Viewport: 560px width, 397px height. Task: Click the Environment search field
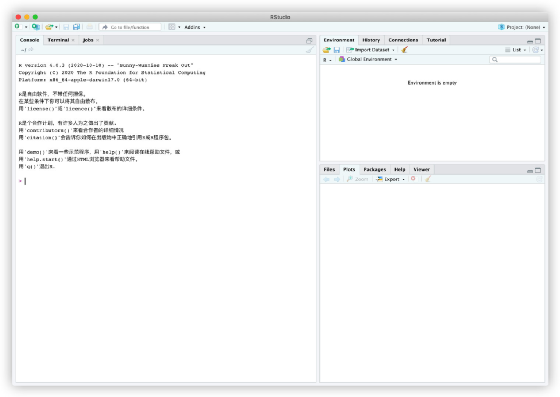(515, 59)
